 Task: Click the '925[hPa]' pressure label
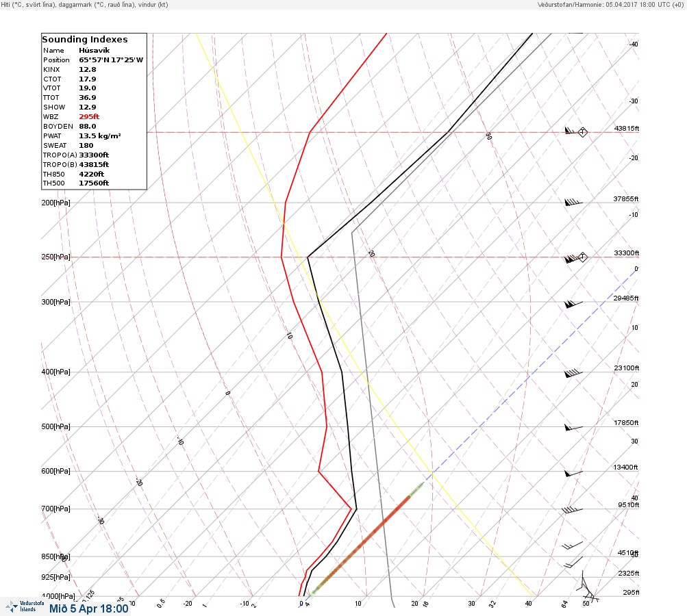coord(55,577)
